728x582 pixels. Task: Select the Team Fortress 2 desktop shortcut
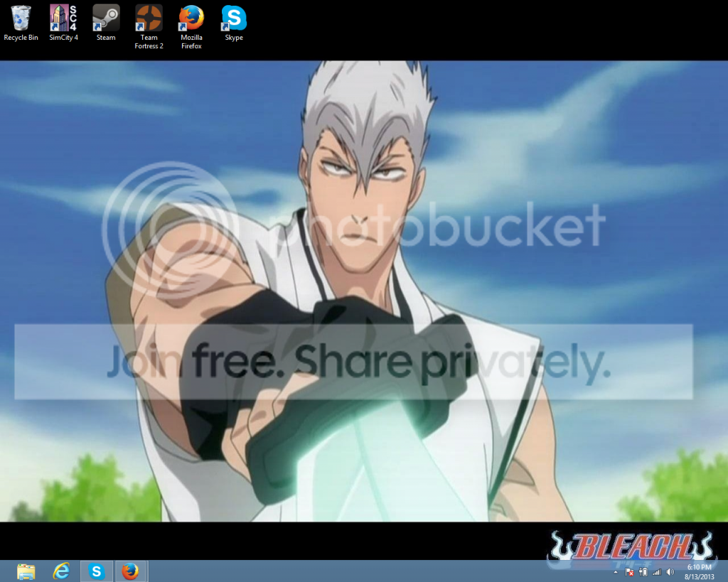pos(149,27)
